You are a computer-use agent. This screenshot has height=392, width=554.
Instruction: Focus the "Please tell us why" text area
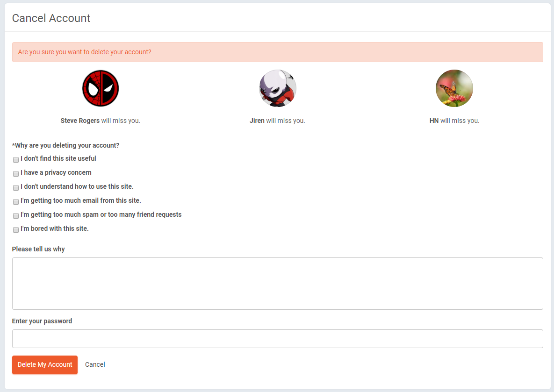point(277,283)
